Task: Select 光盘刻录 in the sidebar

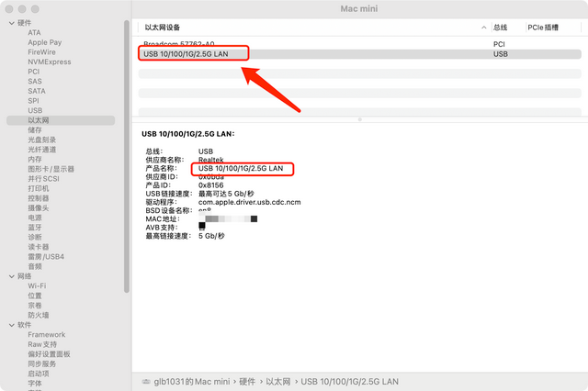Action: (x=42, y=140)
